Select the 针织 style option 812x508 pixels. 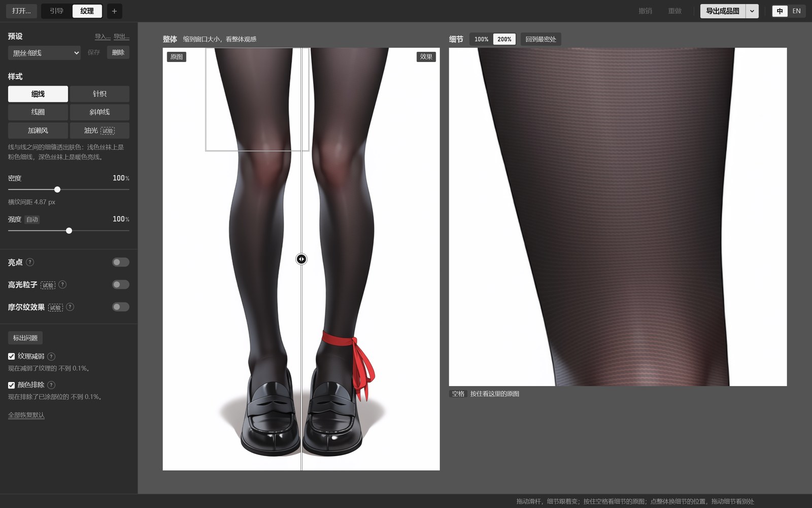click(99, 94)
